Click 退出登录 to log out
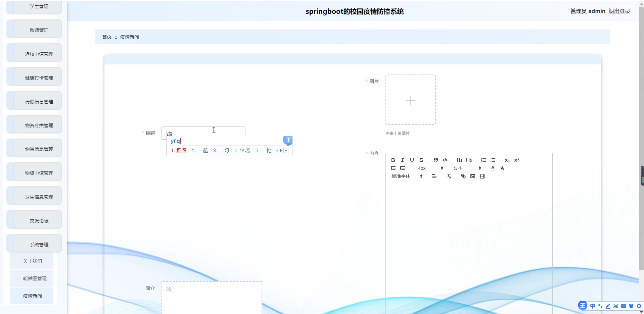The width and height of the screenshot is (644, 314). [619, 11]
